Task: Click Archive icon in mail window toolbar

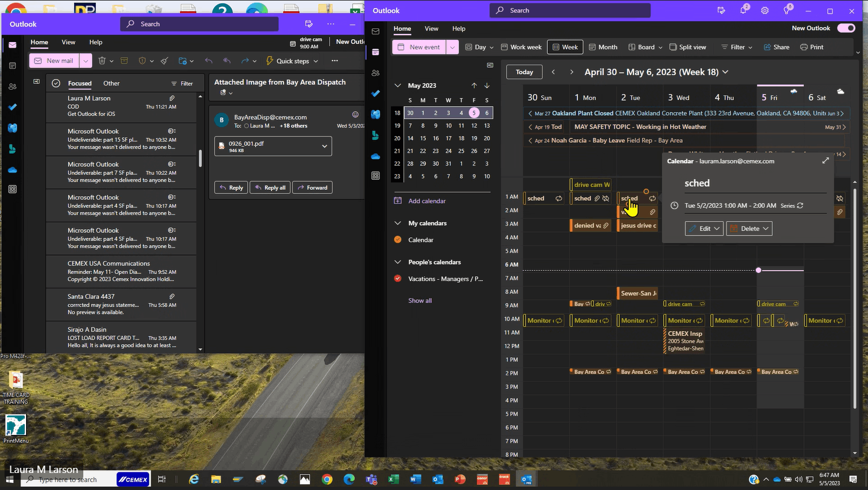Action: click(124, 61)
